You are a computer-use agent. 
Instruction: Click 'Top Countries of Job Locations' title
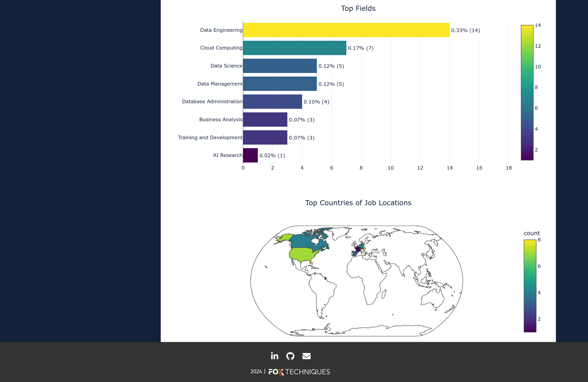[x=358, y=203]
